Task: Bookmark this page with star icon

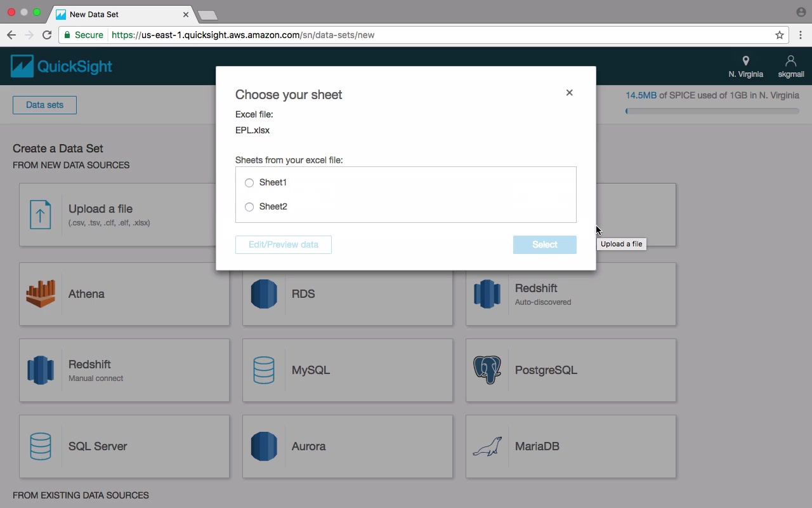Action: tap(780, 35)
